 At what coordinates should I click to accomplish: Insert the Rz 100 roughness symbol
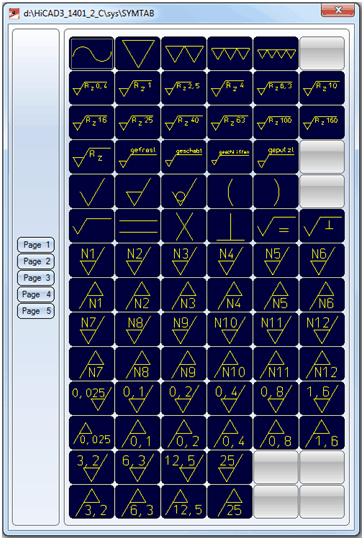276,122
